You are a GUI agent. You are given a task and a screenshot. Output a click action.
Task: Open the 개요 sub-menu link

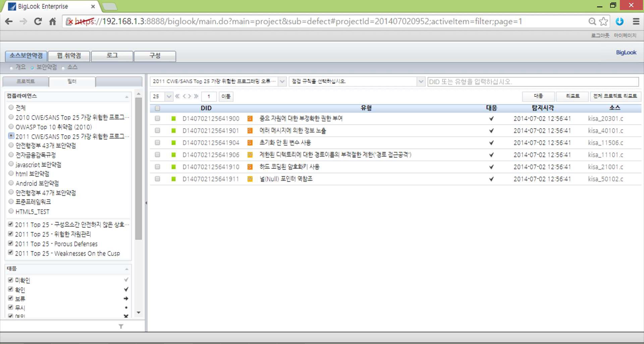click(x=20, y=67)
